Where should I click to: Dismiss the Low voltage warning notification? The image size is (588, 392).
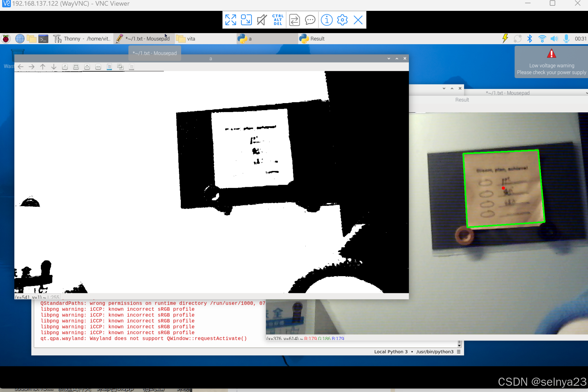coord(551,62)
